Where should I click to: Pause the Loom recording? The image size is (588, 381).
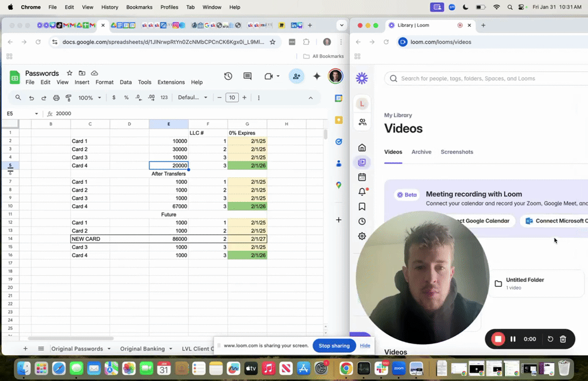(x=513, y=339)
